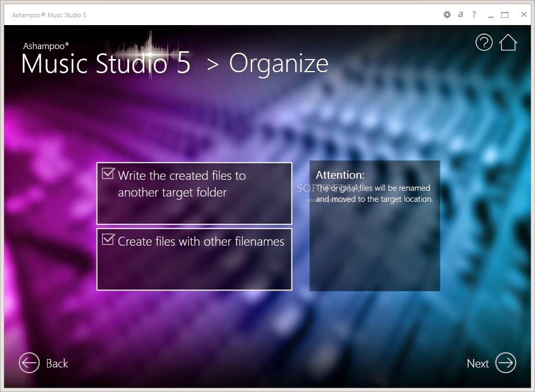Click the text 'The original files will be renamed'
535x392 pixels.
point(373,188)
